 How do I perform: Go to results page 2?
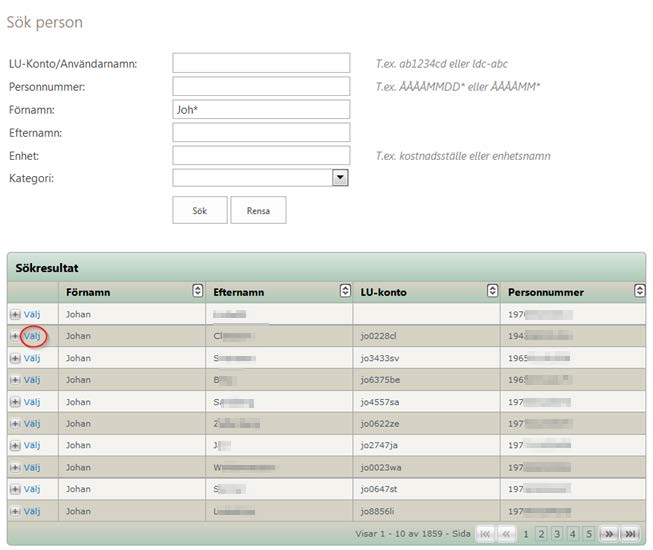pos(541,534)
